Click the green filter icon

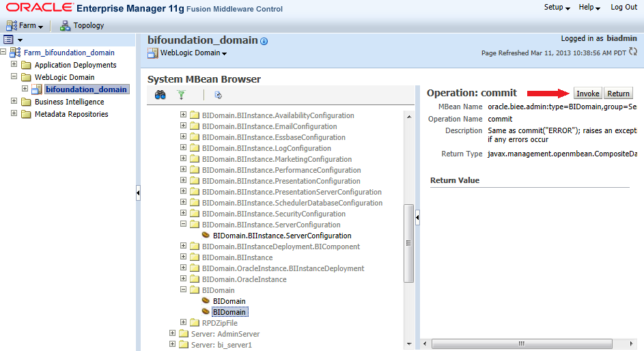click(181, 95)
